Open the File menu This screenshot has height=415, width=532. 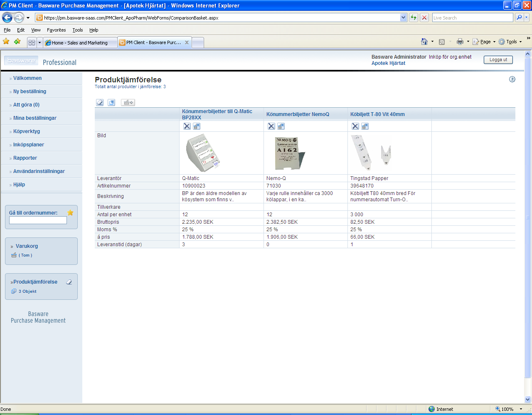pyautogui.click(x=7, y=30)
